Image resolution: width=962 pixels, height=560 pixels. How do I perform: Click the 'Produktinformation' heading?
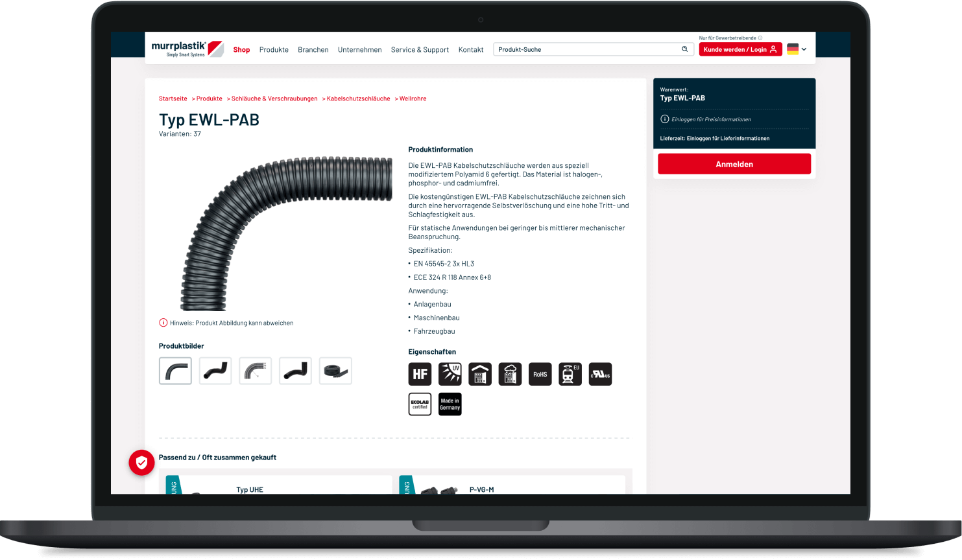coord(440,150)
